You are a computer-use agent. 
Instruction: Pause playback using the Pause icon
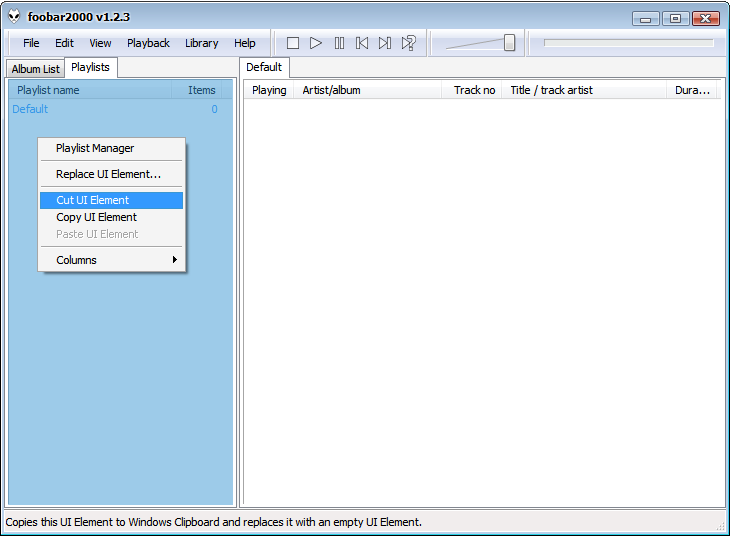point(339,43)
